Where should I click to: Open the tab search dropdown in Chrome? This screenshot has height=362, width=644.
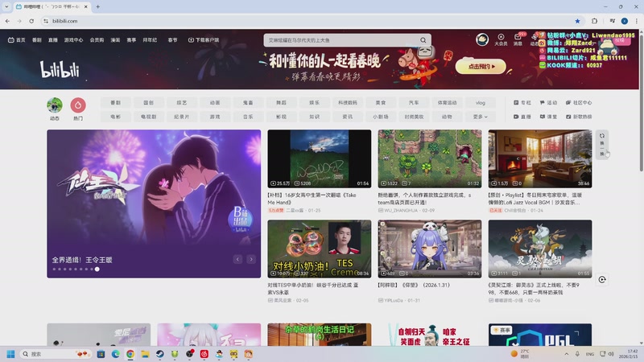tap(6, 6)
